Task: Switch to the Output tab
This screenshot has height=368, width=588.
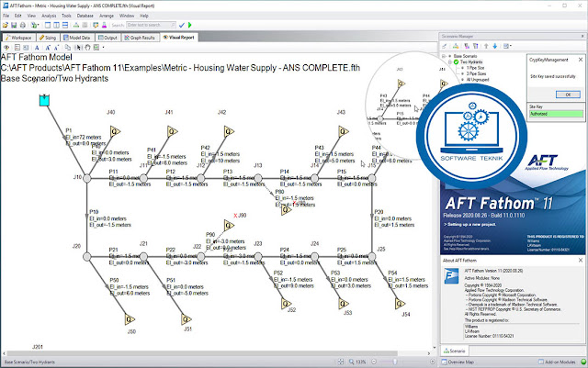Action: click(107, 38)
